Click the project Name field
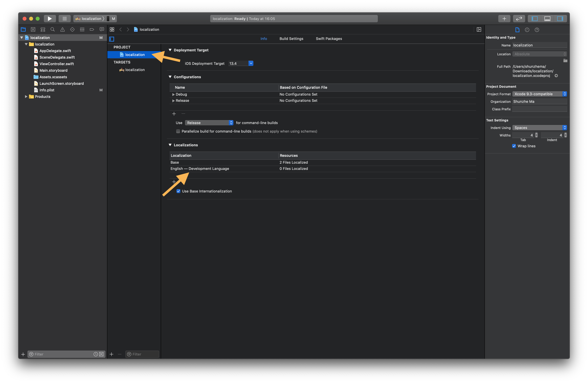 pyautogui.click(x=540, y=45)
